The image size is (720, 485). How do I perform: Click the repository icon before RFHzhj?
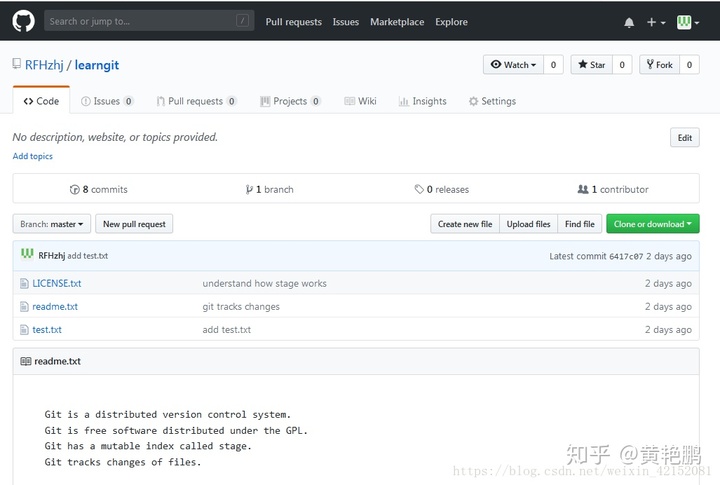pos(17,64)
